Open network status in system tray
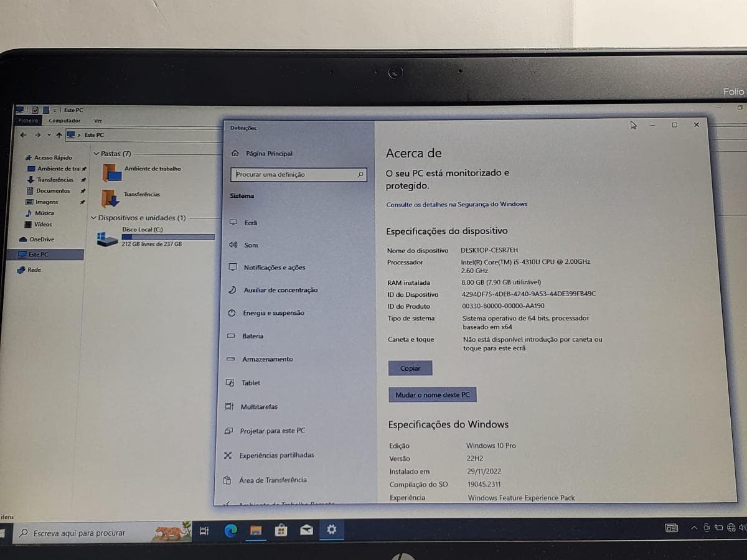 click(x=731, y=528)
